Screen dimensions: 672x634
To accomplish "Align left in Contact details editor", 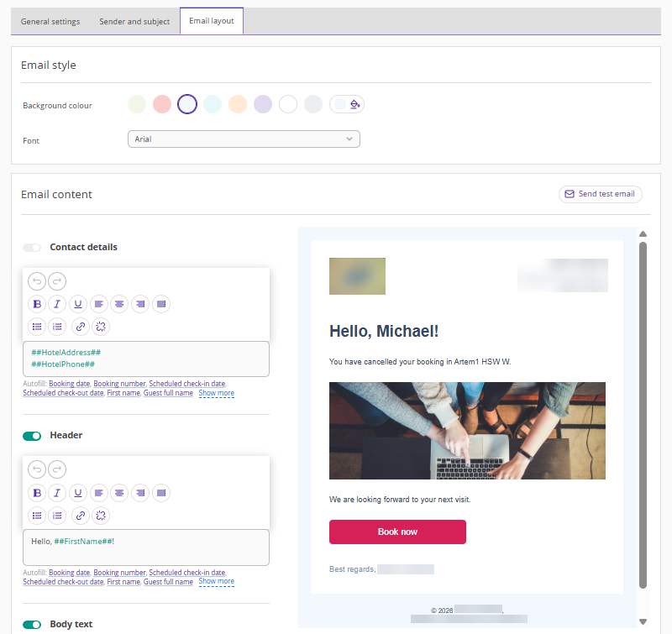I will coord(98,304).
